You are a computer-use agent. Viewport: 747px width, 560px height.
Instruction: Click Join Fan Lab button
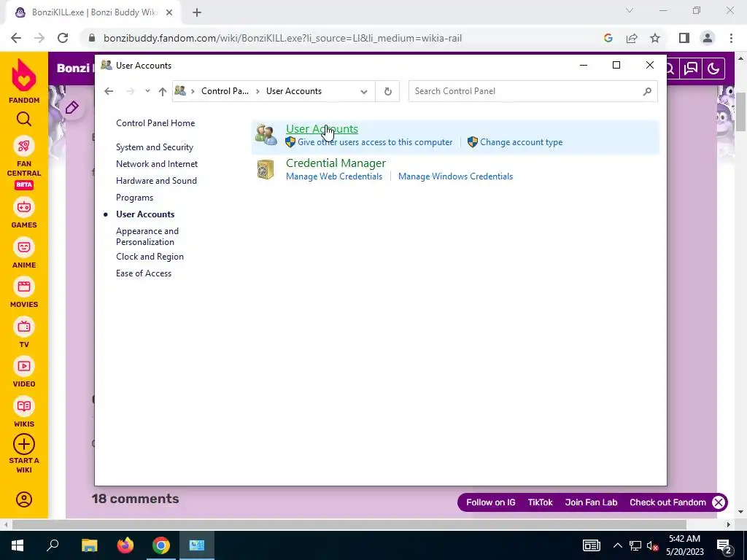[591, 502]
